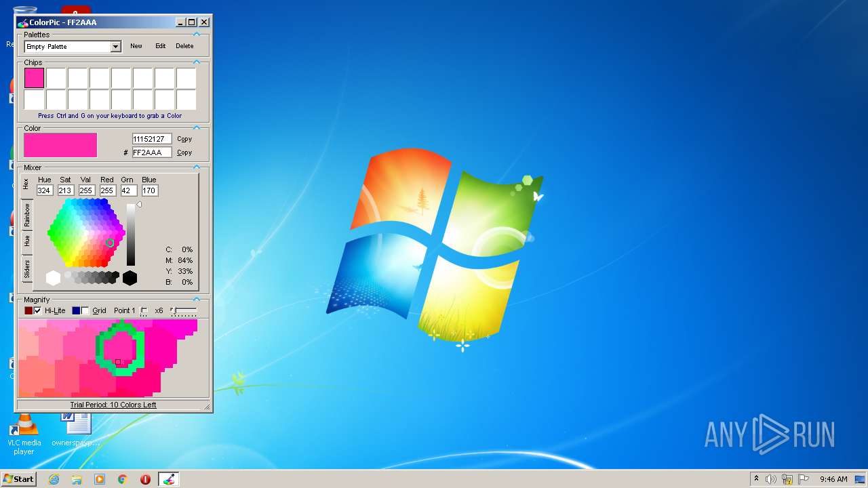Viewport: 868px width, 488px height.
Task: Click the ColorPic palette icon in the title bar
Action: click(x=23, y=22)
